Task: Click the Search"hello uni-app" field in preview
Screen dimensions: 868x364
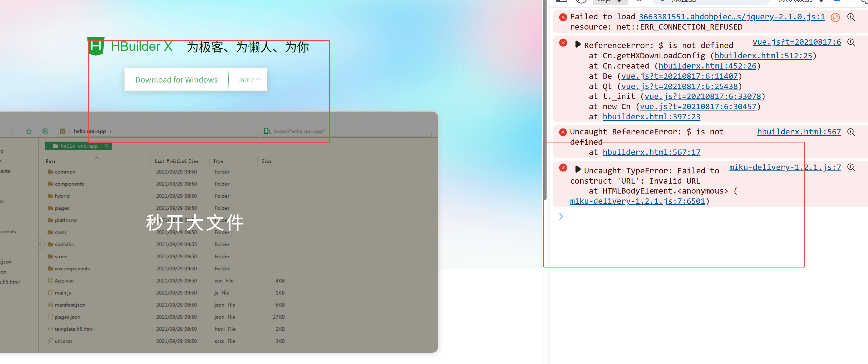Action: pyautogui.click(x=347, y=131)
